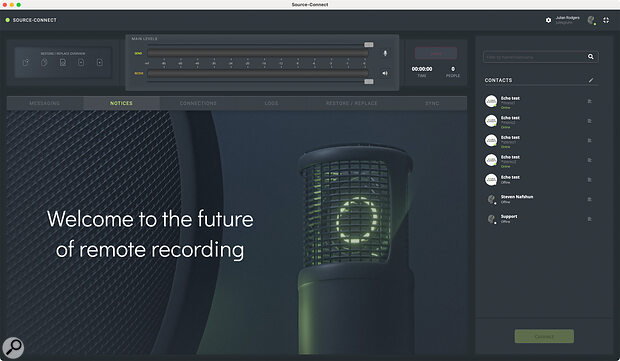Click the search magnifier in the contacts filter

pyautogui.click(x=590, y=57)
